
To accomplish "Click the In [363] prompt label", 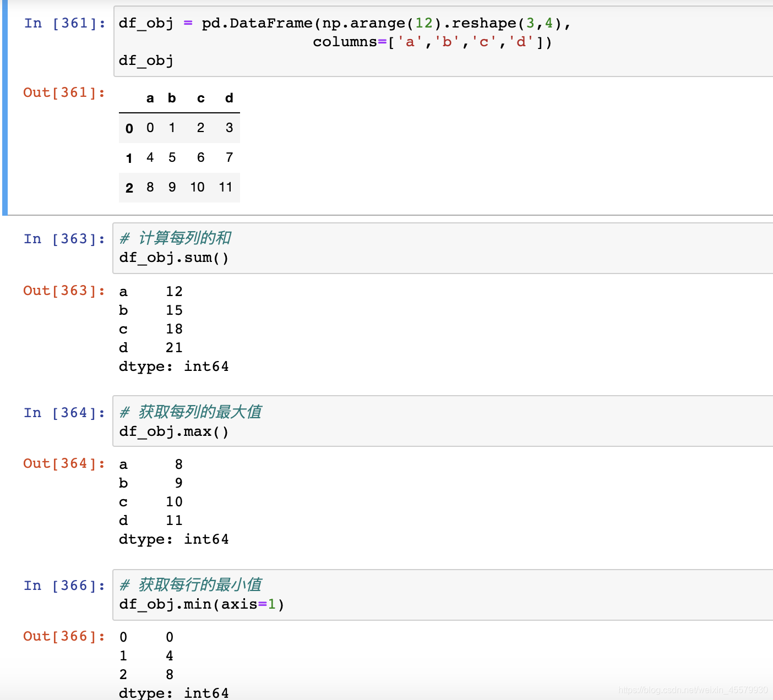I will tap(64, 239).
